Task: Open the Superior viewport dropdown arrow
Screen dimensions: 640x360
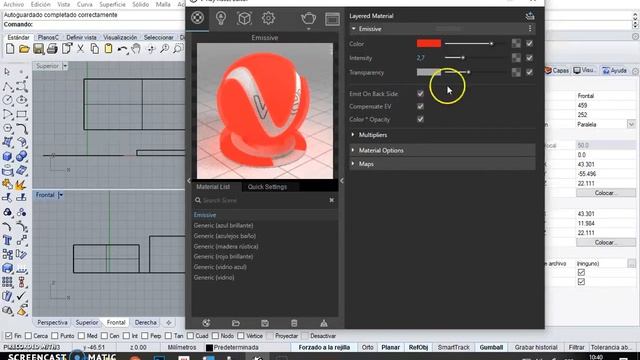Action: [x=65, y=66]
